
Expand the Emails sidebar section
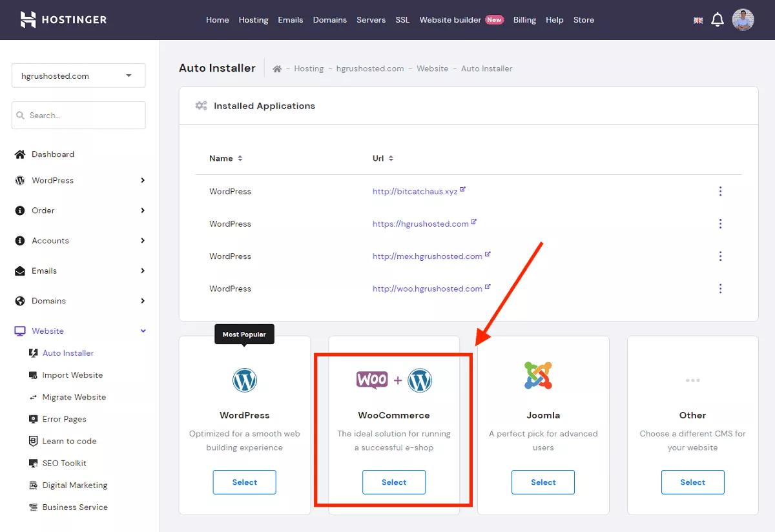point(143,271)
